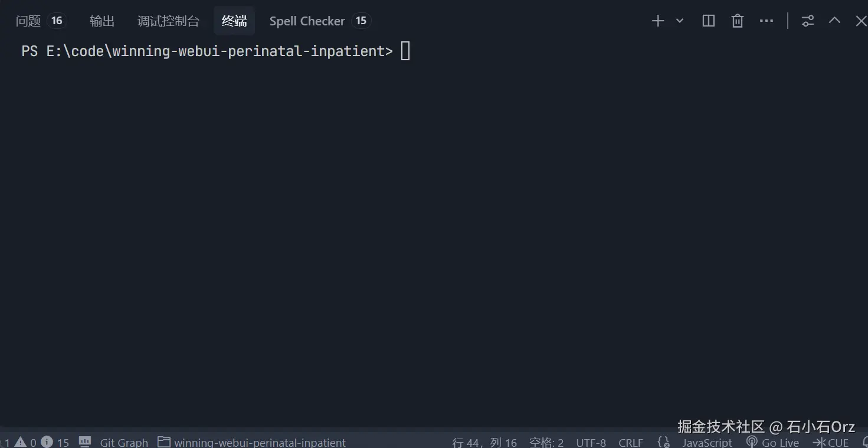This screenshot has width=868, height=448.
Task: Switch to the 问题 (Problems) tab
Action: [x=28, y=21]
